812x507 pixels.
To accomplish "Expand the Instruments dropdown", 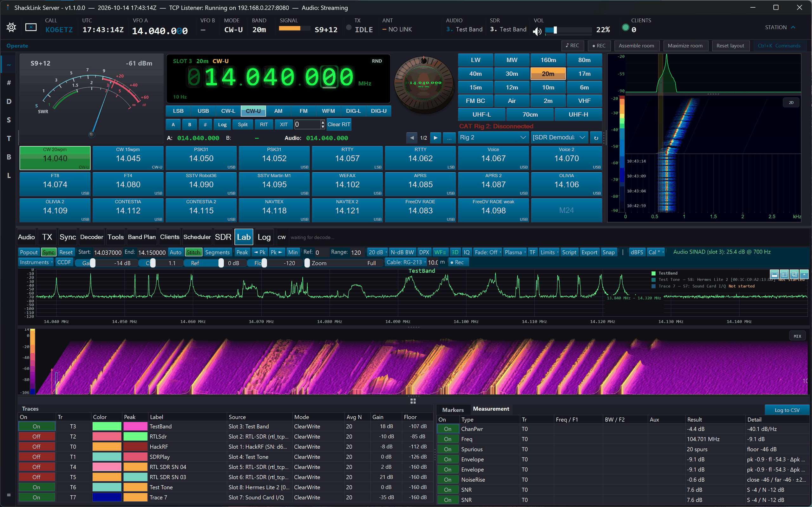I will (36, 262).
